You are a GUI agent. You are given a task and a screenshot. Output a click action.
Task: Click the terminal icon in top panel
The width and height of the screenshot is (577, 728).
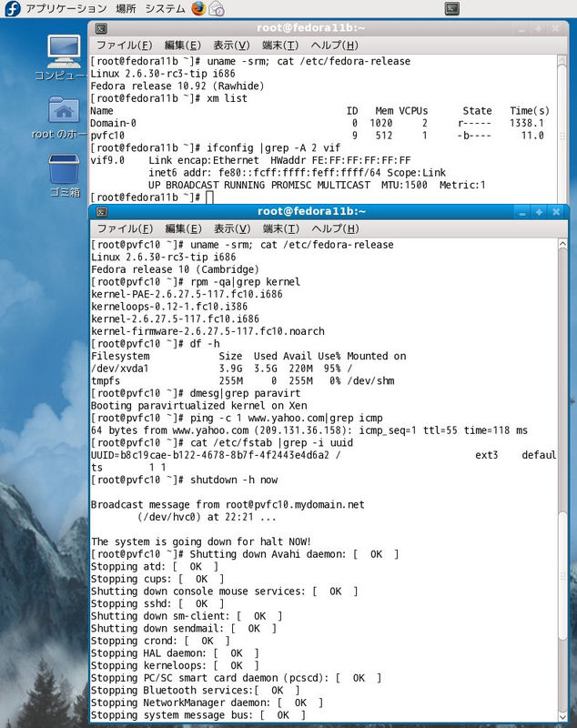[x=451, y=8]
